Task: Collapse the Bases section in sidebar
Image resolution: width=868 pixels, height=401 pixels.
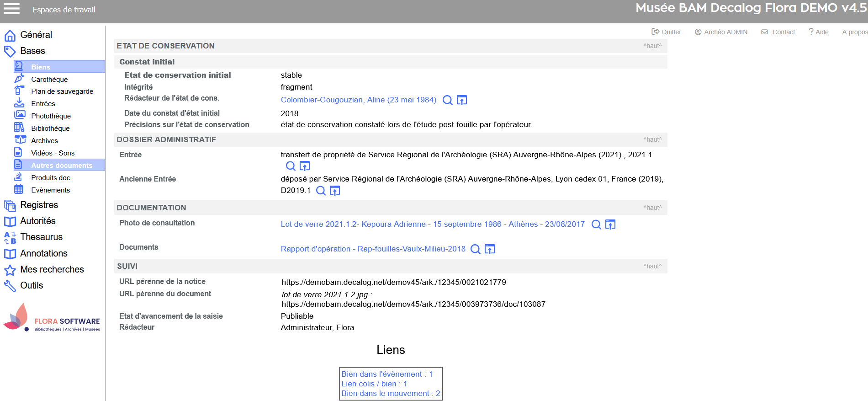Action: pyautogui.click(x=32, y=51)
